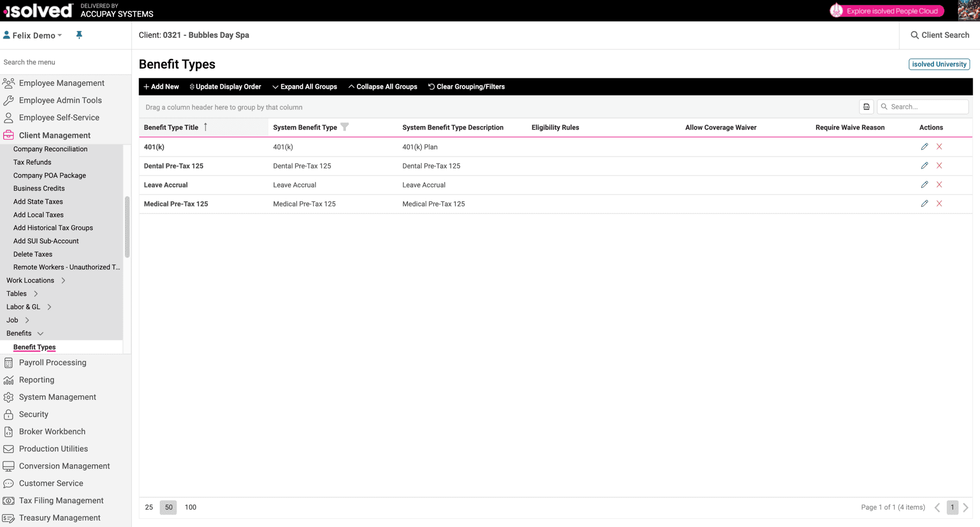Open isolved University

(x=939, y=64)
